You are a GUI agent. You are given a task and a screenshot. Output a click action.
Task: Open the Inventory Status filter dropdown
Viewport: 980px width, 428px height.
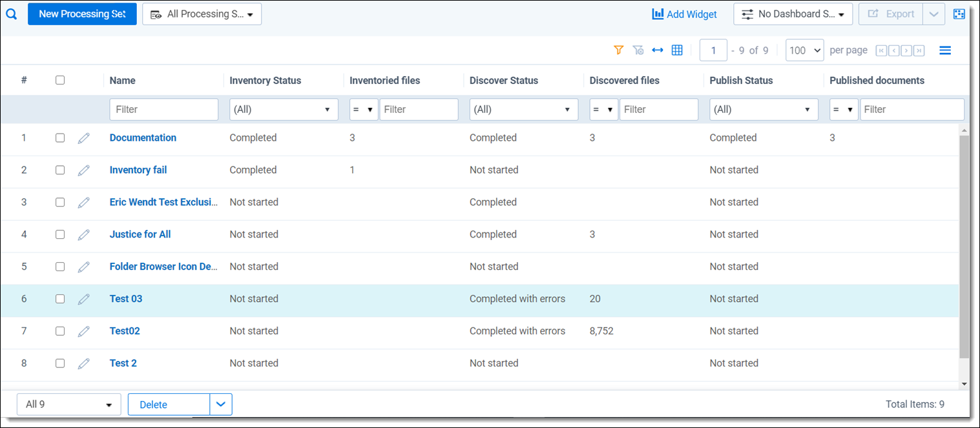coord(284,110)
